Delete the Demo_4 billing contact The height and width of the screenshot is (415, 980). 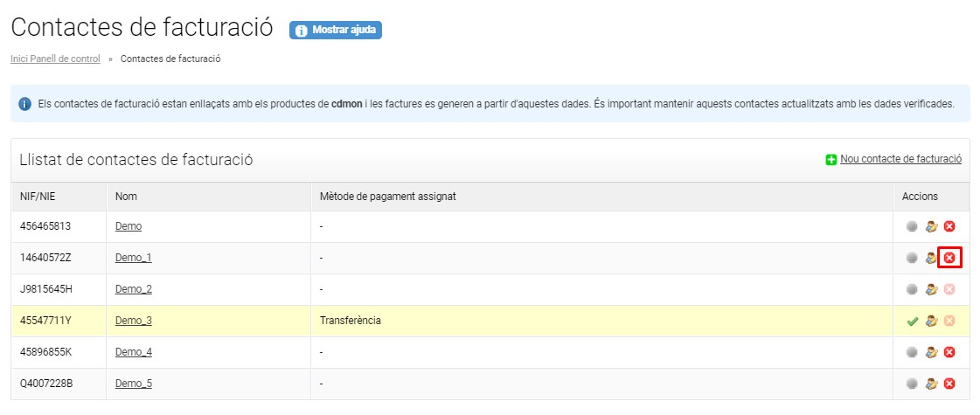(x=949, y=352)
